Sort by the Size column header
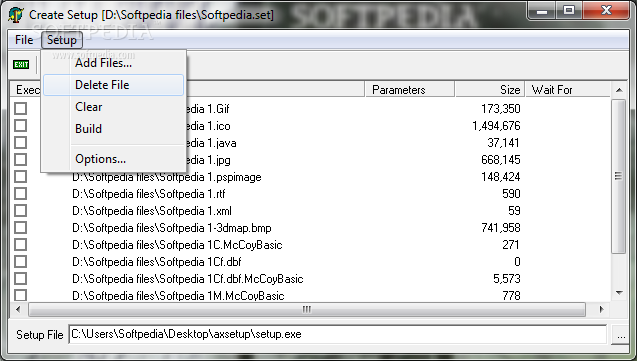 490,90
